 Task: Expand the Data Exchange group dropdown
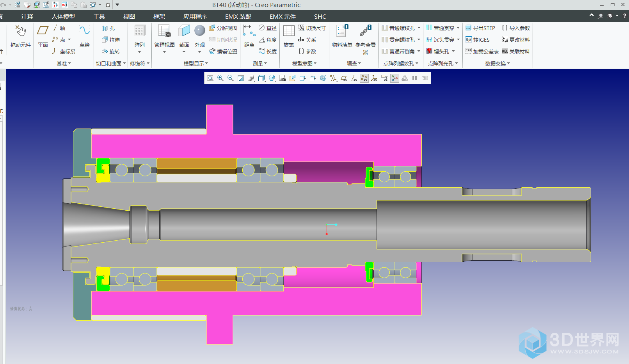pyautogui.click(x=498, y=64)
